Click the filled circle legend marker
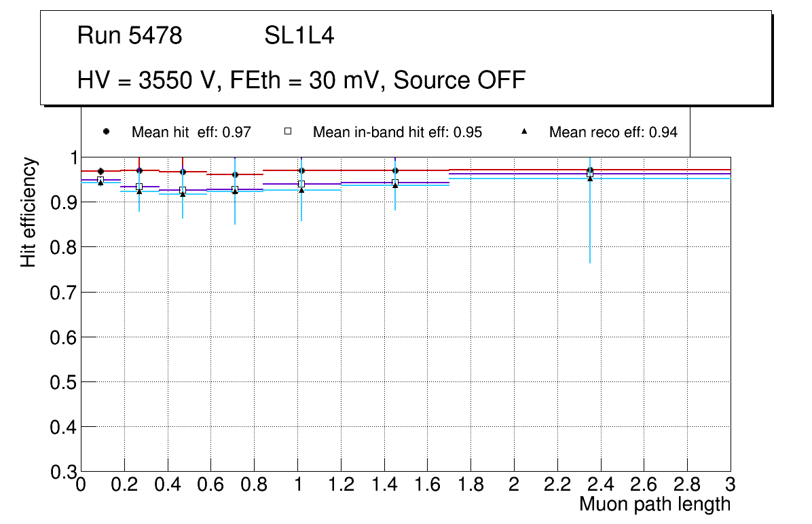 coord(105,132)
